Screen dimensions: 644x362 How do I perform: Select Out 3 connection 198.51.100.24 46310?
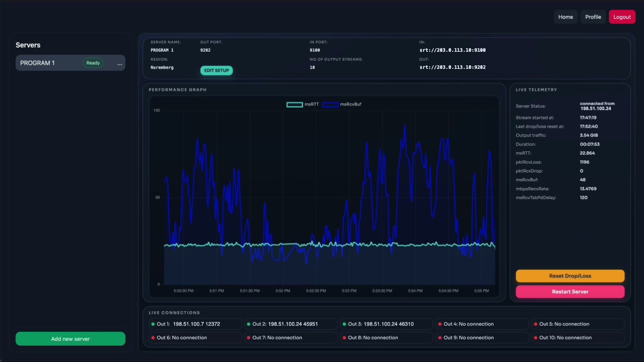(386, 324)
